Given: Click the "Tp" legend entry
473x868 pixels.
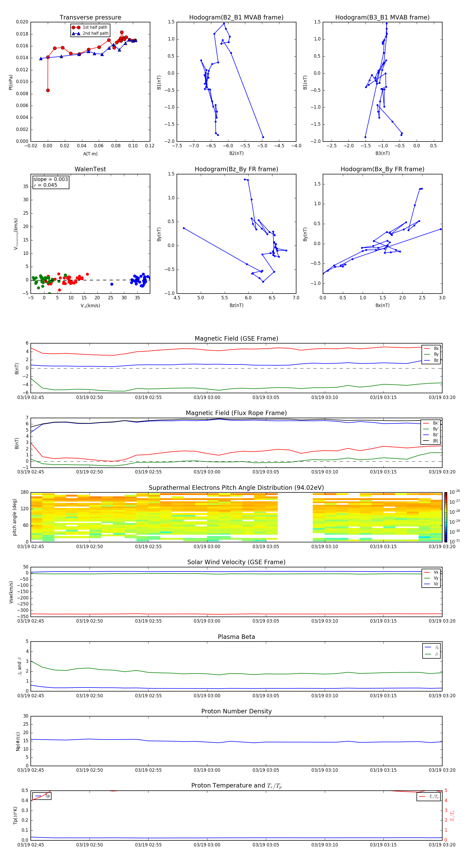Looking at the screenshot, I should [x=42, y=796].
